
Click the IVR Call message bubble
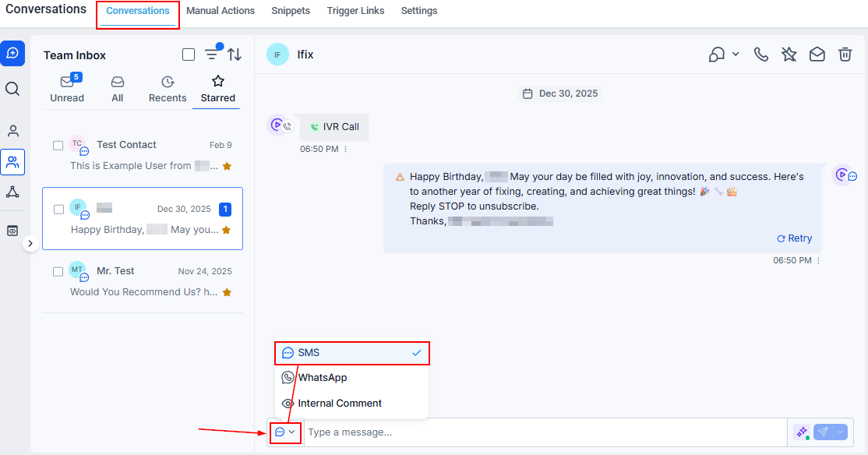(x=334, y=127)
